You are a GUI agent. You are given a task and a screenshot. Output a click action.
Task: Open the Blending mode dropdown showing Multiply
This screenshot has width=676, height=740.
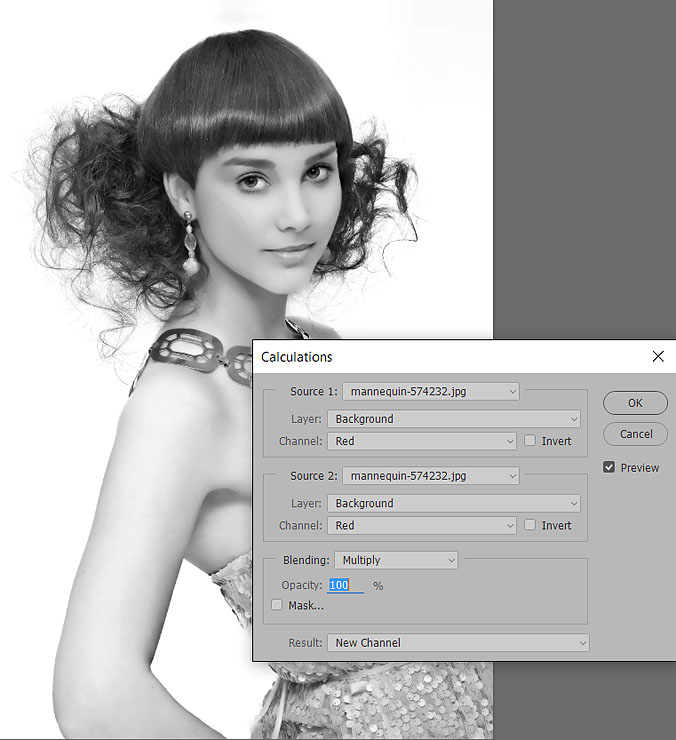point(395,560)
